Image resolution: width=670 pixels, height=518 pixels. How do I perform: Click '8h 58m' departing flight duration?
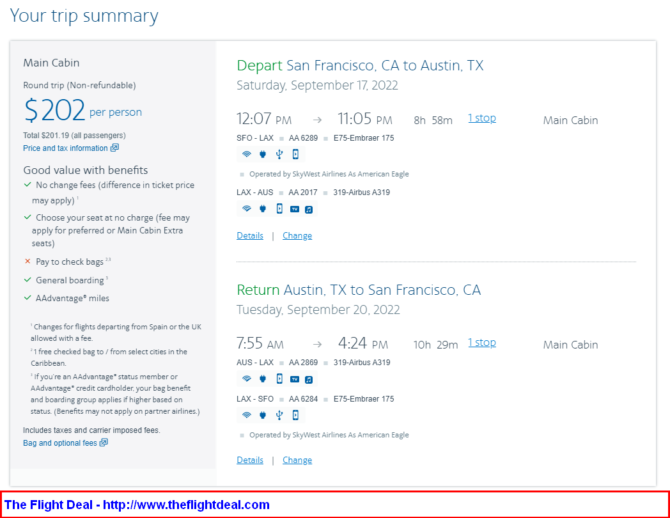433,121
